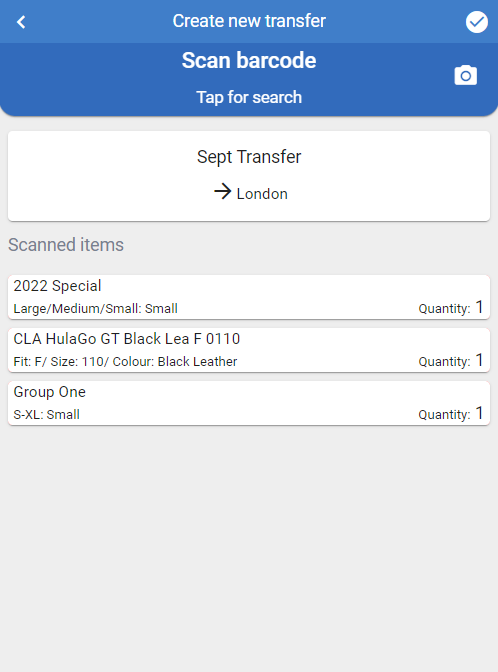Click the Sept Transfer name text
Viewport: 498px width, 672px height.
pyautogui.click(x=249, y=157)
